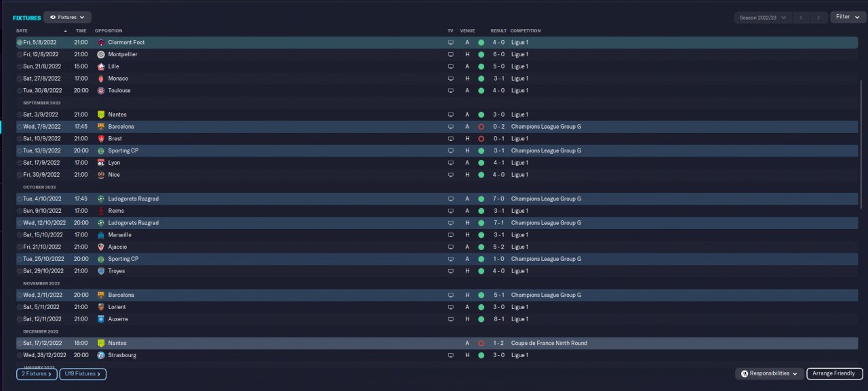
Task: Click red loss indicator on 17/12/2022 Nantes row
Action: click(481, 343)
